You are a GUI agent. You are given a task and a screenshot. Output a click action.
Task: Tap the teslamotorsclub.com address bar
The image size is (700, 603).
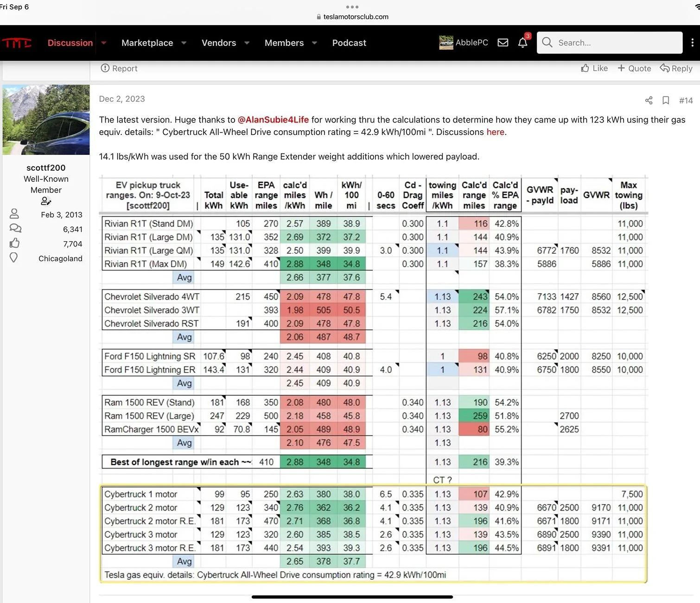click(x=352, y=17)
